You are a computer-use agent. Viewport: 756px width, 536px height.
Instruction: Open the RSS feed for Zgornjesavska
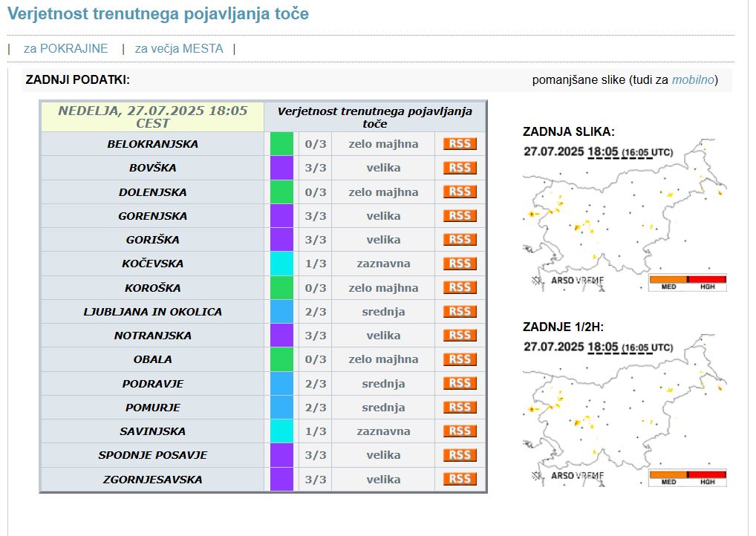(460, 479)
